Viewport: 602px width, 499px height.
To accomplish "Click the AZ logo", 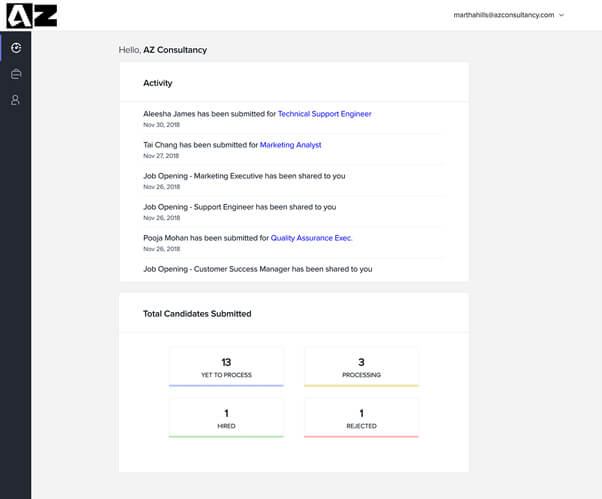I will (29, 15).
